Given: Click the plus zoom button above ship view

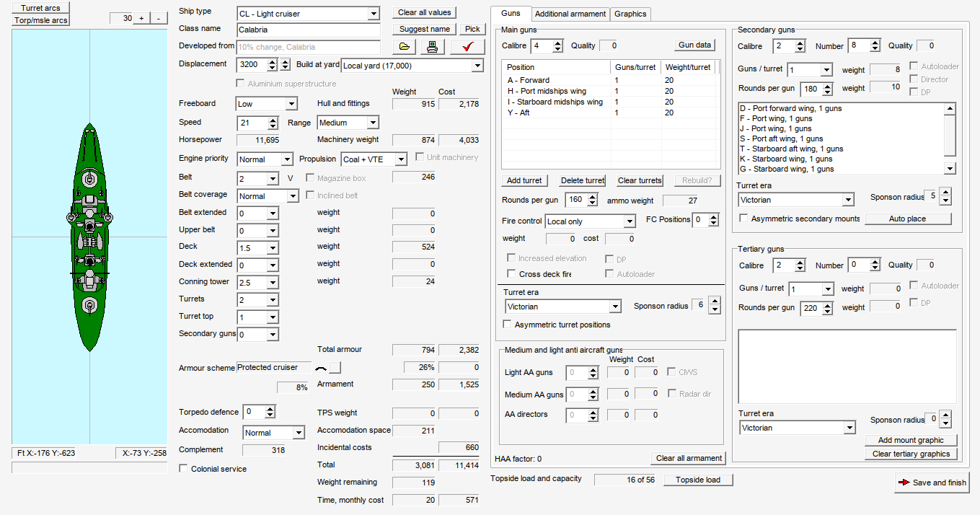Looking at the screenshot, I should (x=141, y=18).
